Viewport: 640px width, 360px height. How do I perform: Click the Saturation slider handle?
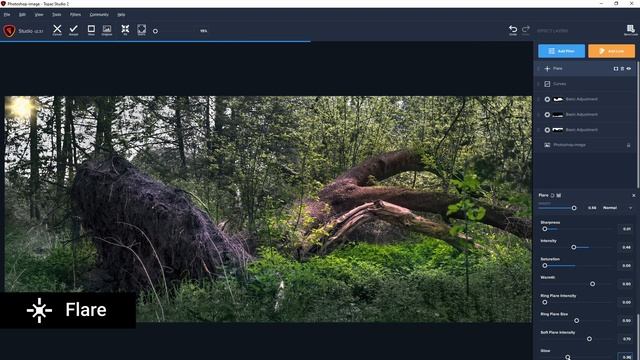pyautogui.click(x=545, y=266)
